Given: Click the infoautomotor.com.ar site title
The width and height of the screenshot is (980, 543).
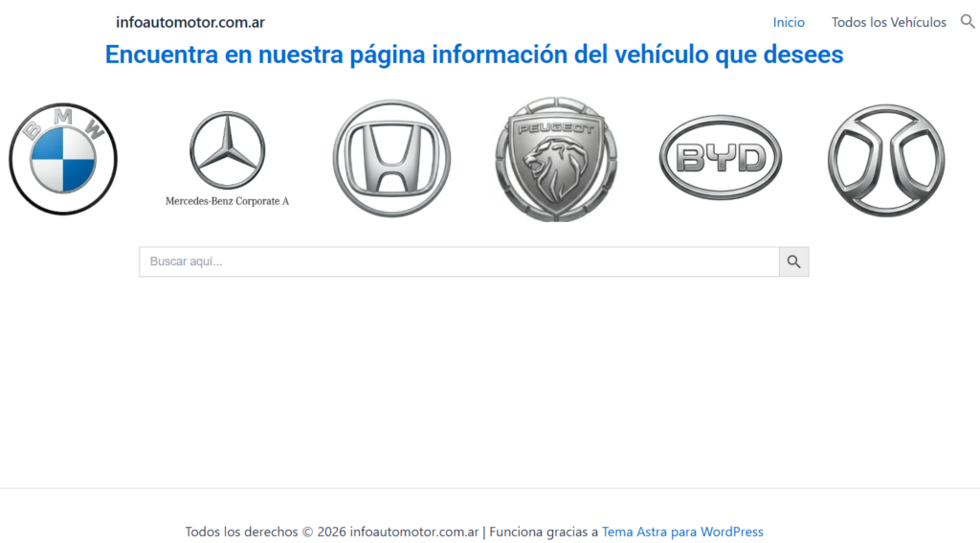Looking at the screenshot, I should (x=190, y=22).
